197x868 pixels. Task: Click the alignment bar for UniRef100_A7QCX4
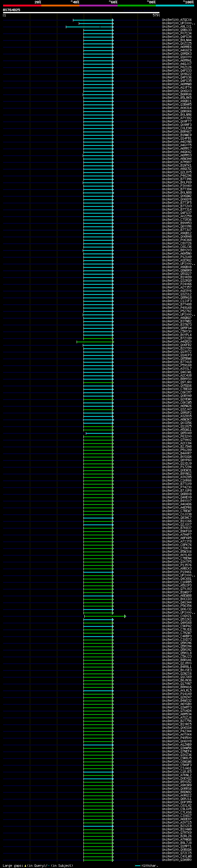[93, 20]
